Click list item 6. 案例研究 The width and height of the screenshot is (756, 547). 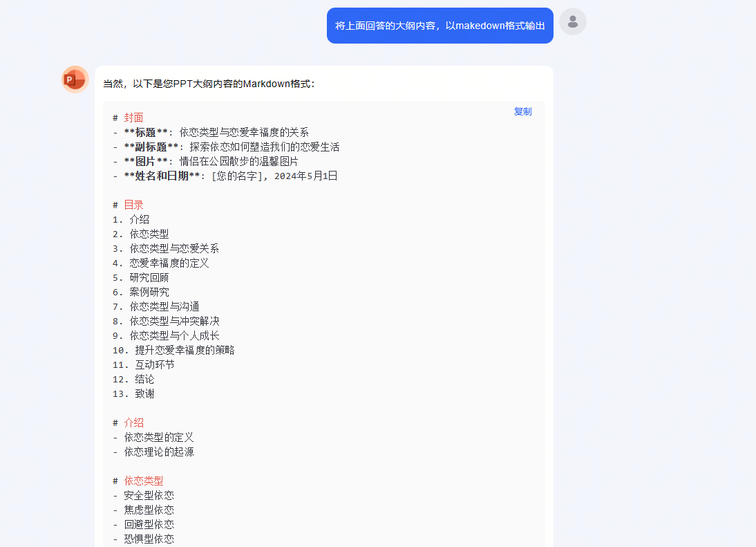pyautogui.click(x=141, y=292)
